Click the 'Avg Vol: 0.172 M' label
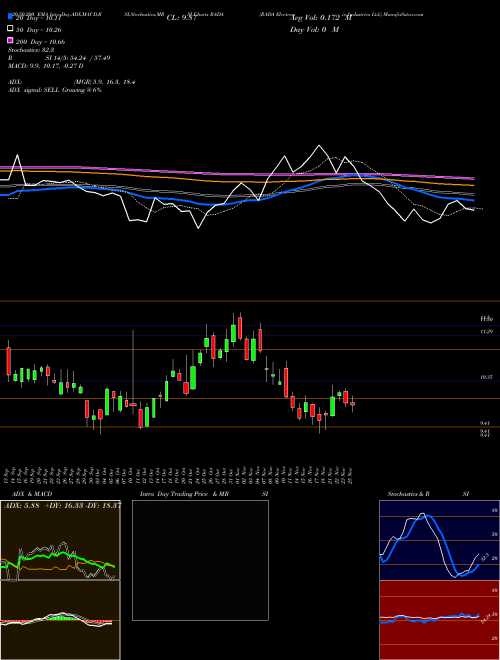 (321, 17)
